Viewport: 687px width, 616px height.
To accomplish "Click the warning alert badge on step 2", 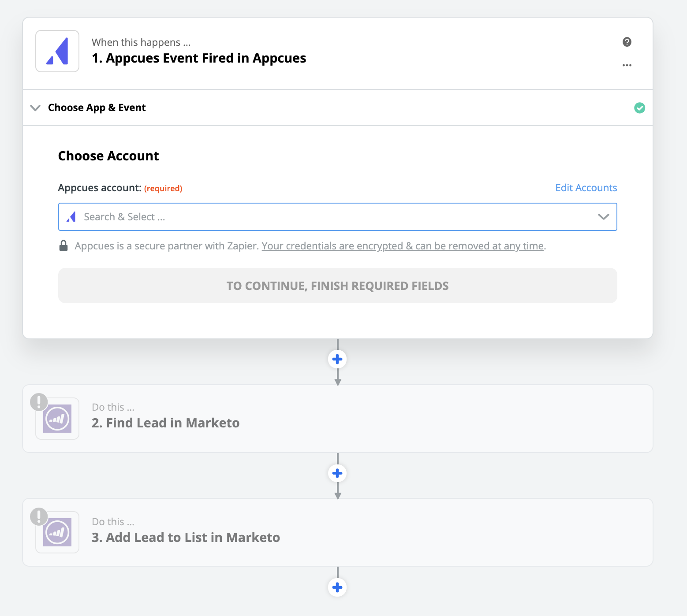I will click(39, 402).
